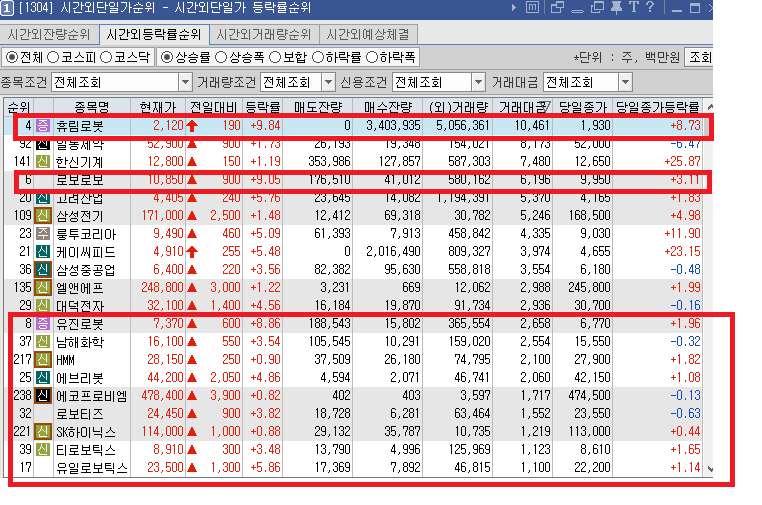Screen dimensions: 762x505
Task: Click the 신 badge beside HMM
Action: (x=43, y=359)
